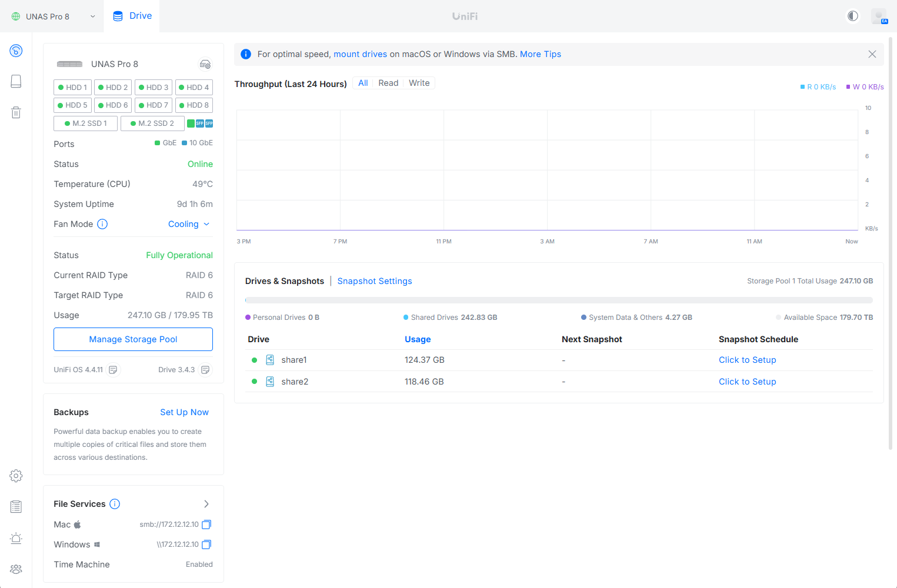This screenshot has width=897, height=588.
Task: Open the notifications alarm icon in sidebar
Action: coord(16,538)
